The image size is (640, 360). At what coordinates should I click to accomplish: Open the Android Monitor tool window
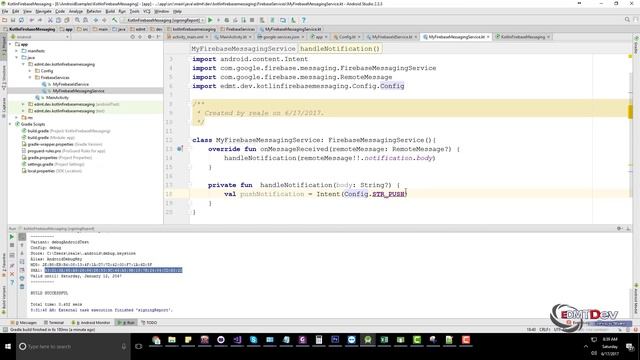(x=91, y=322)
